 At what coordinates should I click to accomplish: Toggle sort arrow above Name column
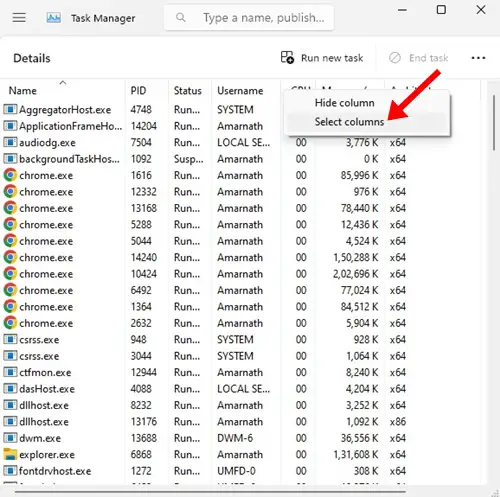pyautogui.click(x=63, y=82)
